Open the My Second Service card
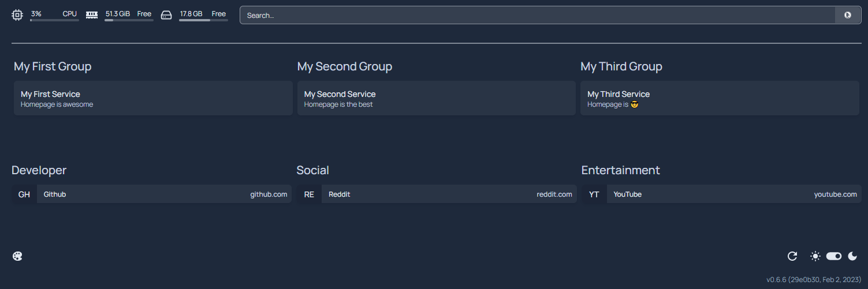This screenshot has width=868, height=289. 436,98
